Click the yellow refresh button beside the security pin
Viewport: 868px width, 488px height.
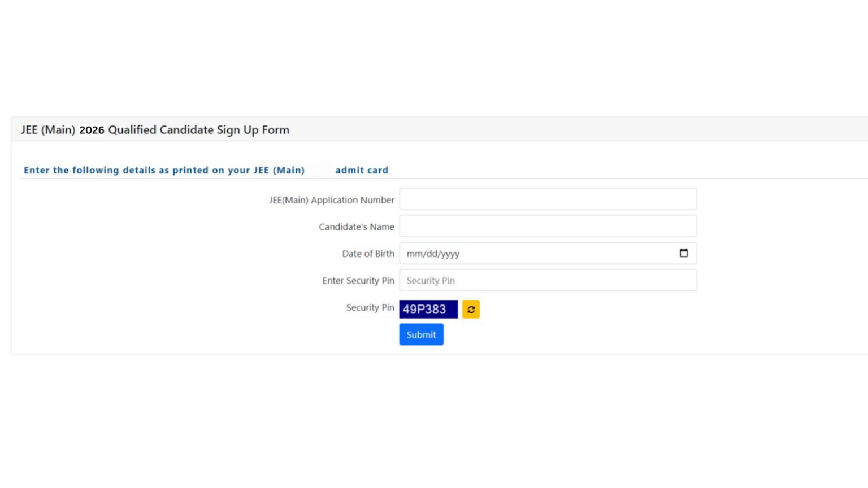point(471,309)
